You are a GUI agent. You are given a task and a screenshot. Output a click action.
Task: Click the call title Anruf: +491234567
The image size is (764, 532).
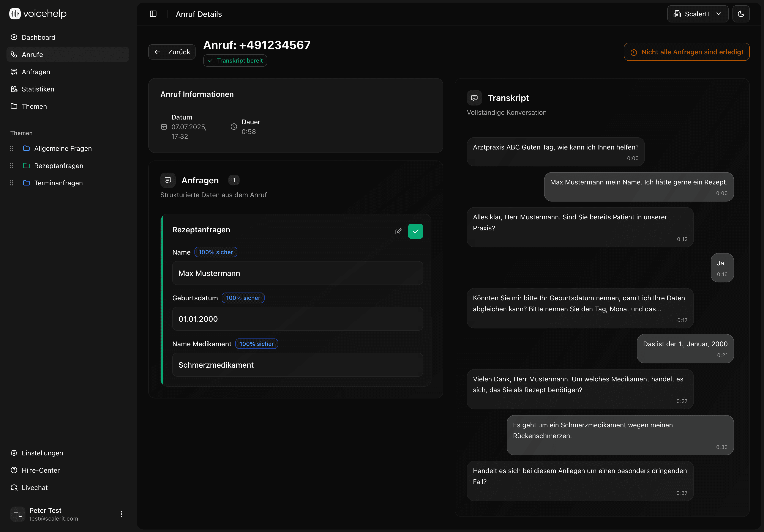point(257,45)
